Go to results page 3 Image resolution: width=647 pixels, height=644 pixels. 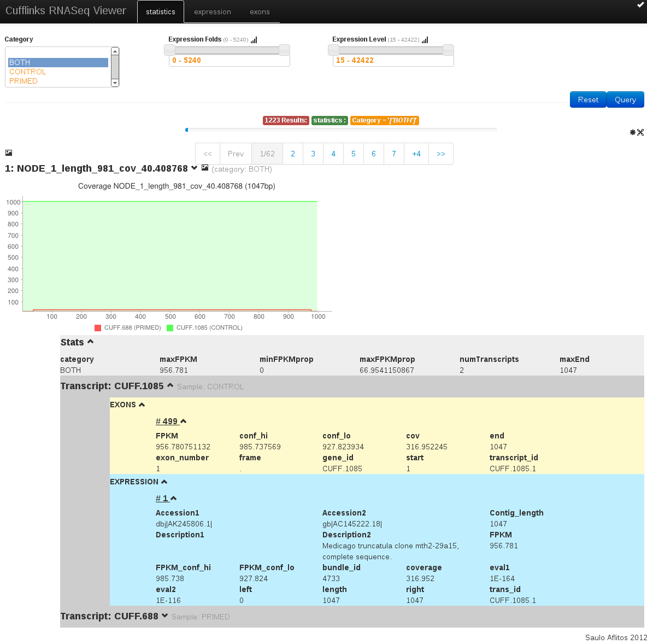tap(313, 154)
